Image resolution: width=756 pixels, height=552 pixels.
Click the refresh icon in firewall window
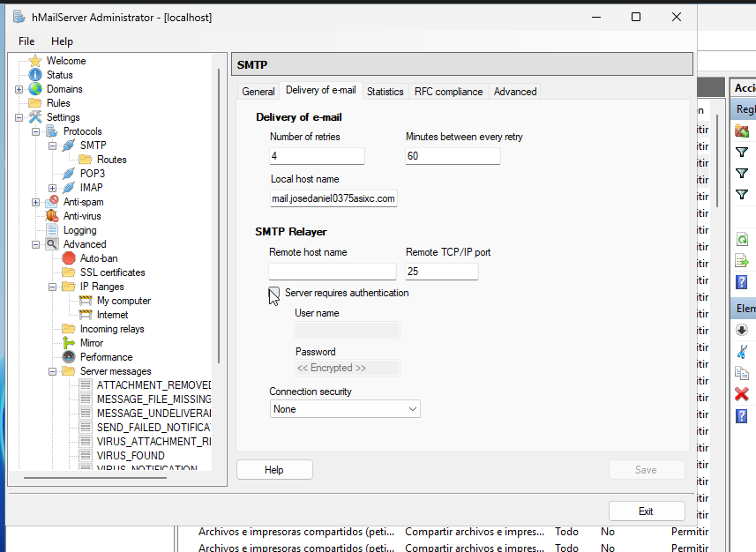point(742,240)
